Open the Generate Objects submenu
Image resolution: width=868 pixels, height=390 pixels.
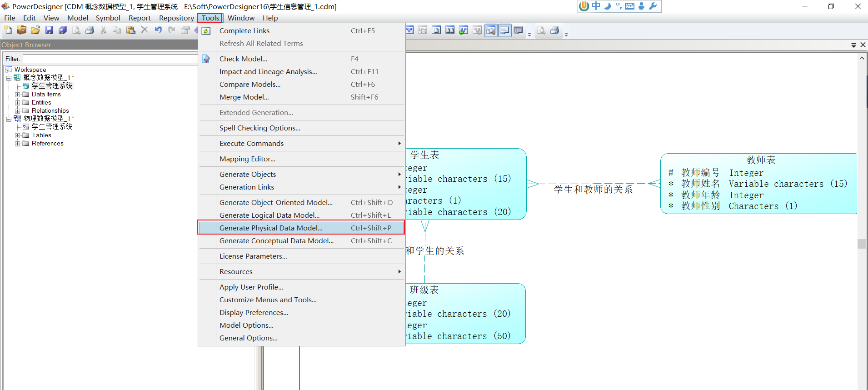tap(301, 175)
